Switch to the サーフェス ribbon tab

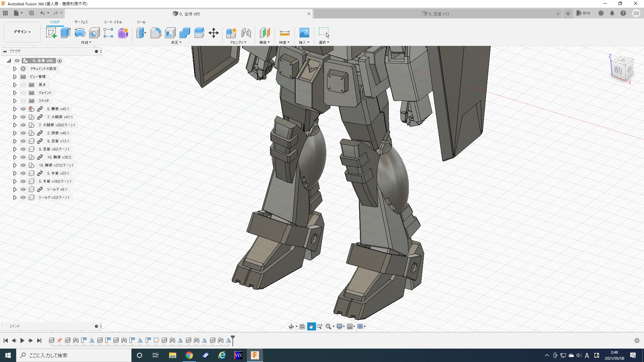pyautogui.click(x=81, y=22)
